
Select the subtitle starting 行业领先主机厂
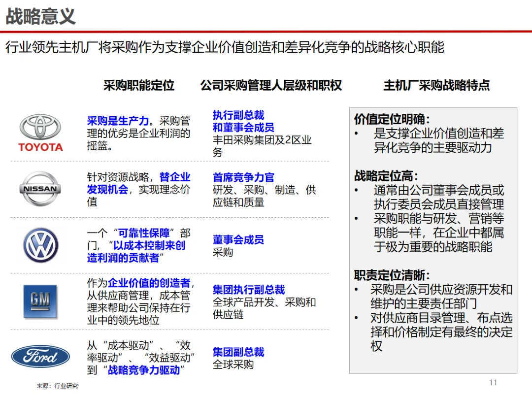tap(225, 47)
